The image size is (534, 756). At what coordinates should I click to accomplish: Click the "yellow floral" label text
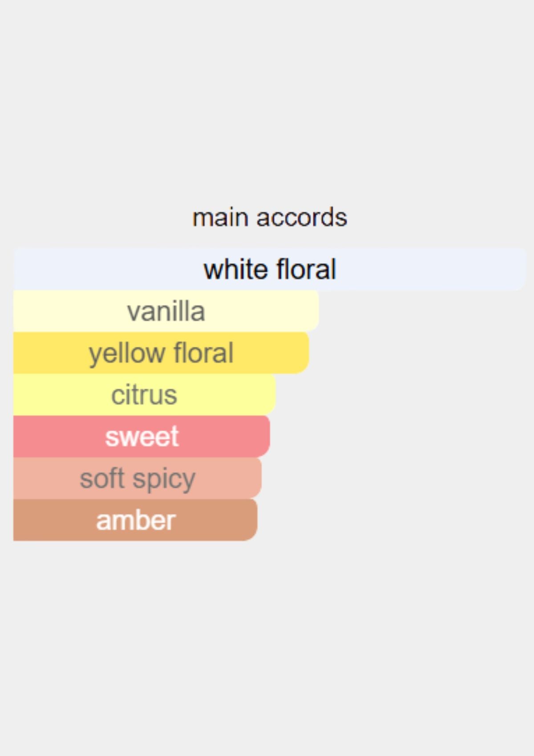[x=161, y=354]
